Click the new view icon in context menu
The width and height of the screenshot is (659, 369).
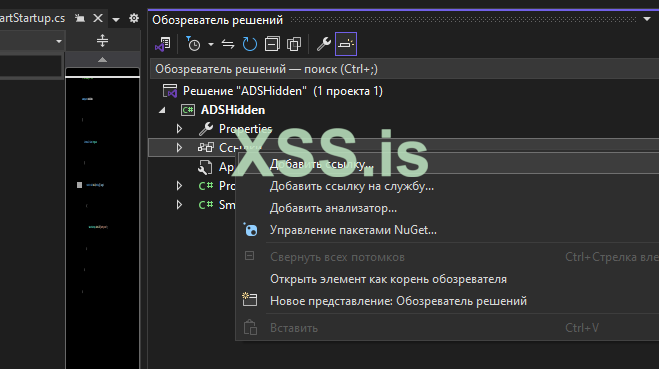tap(250, 299)
